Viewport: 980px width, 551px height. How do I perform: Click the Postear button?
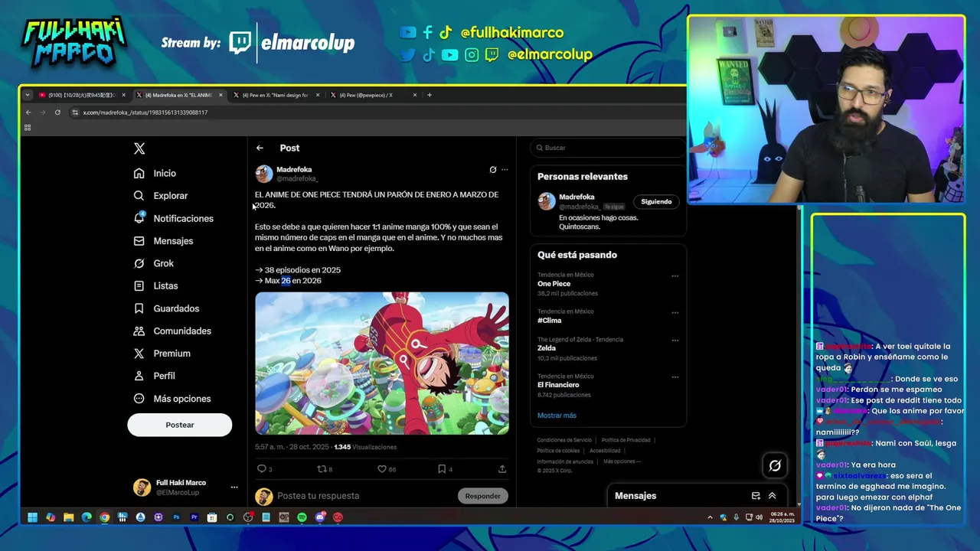[x=180, y=425]
